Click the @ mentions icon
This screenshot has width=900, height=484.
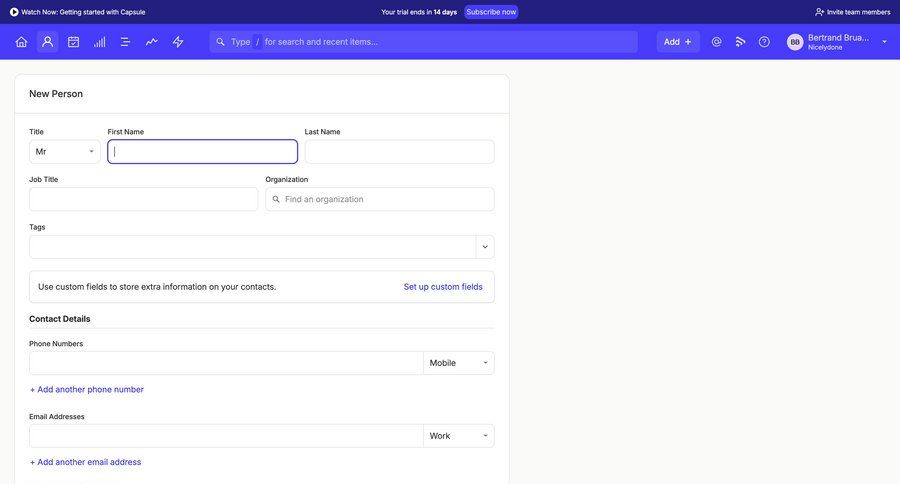coord(716,42)
